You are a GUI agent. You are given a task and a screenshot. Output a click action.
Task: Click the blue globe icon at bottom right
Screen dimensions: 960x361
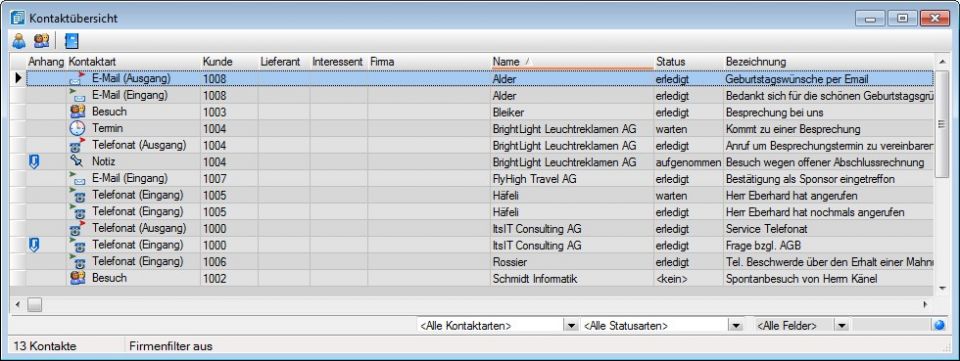[x=940, y=326]
